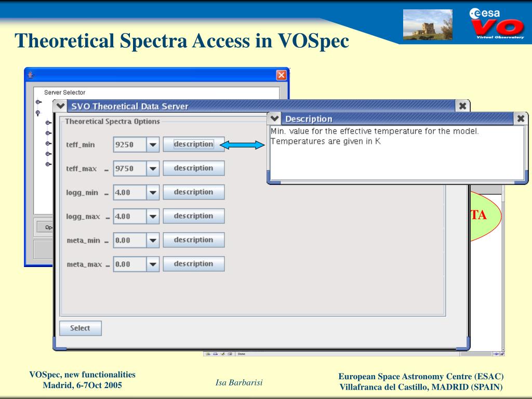Click the Select button

tap(81, 328)
